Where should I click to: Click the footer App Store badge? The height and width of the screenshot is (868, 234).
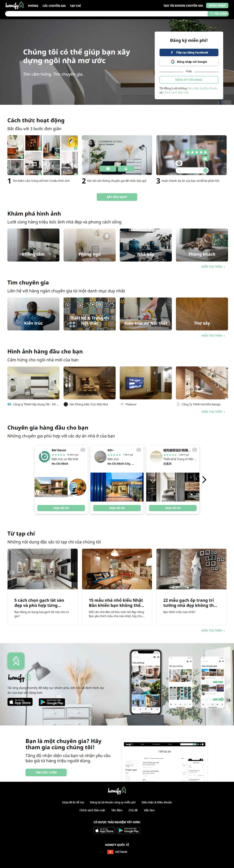tap(104, 831)
